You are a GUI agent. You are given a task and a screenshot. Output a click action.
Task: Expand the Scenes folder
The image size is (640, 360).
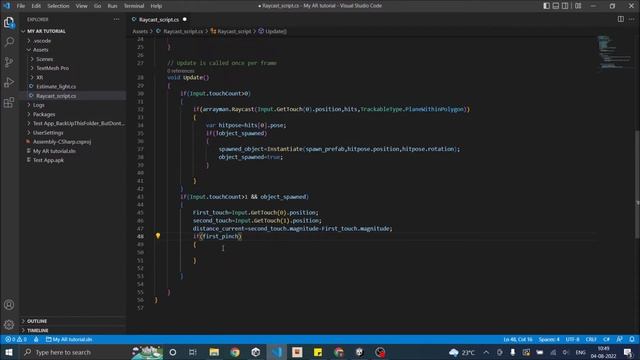point(73,59)
